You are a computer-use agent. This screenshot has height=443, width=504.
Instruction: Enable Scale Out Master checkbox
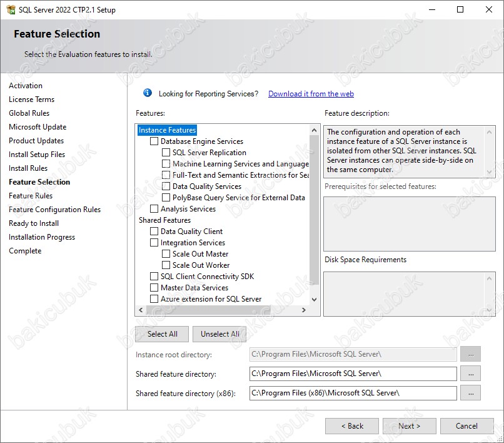[166, 254]
